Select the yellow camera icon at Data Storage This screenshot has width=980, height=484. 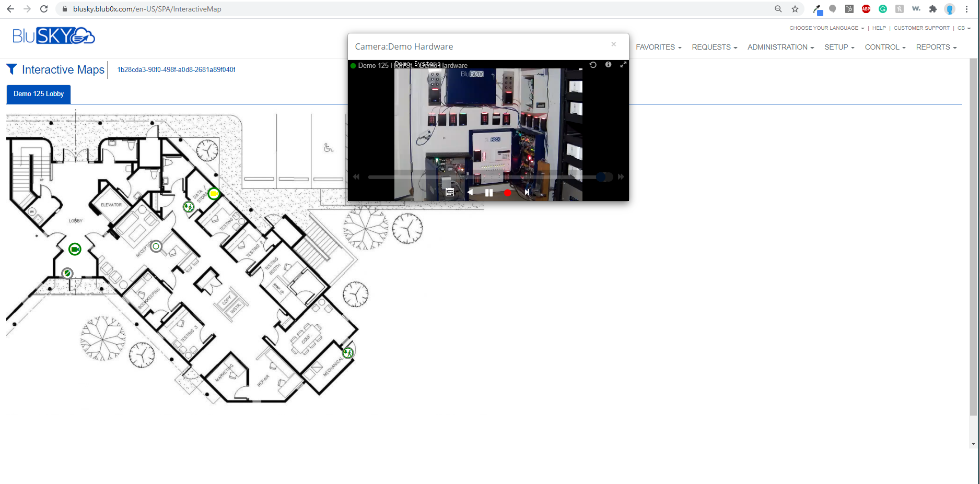pos(214,194)
